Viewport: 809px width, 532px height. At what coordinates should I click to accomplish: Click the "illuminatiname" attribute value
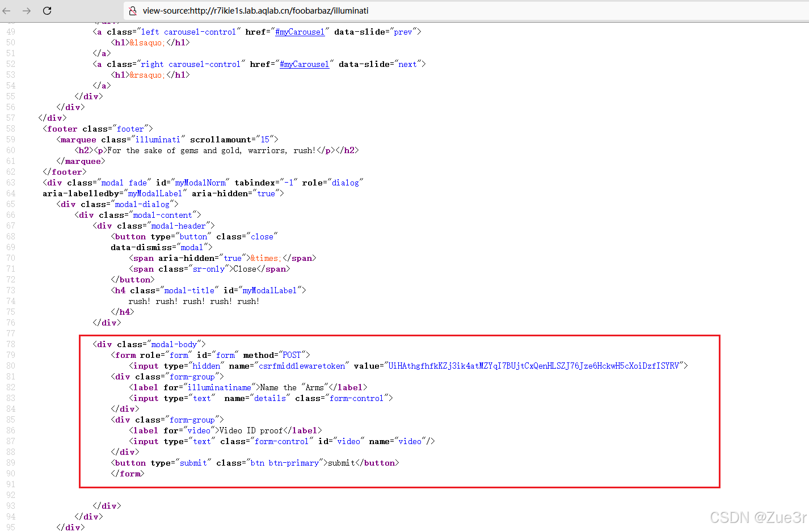219,387
